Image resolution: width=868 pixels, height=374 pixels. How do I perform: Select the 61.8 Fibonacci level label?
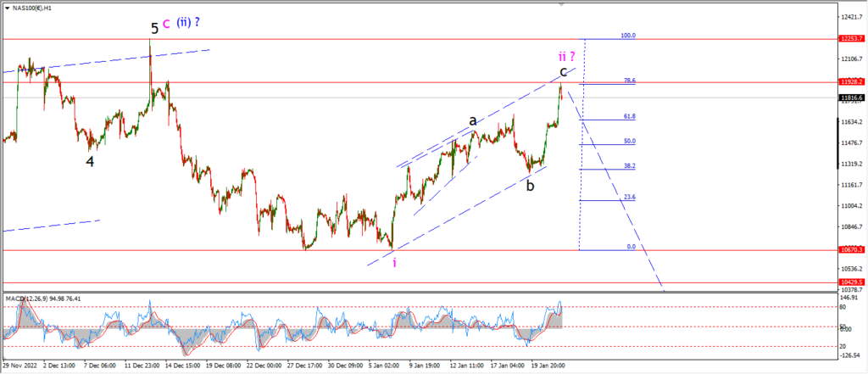pos(630,116)
